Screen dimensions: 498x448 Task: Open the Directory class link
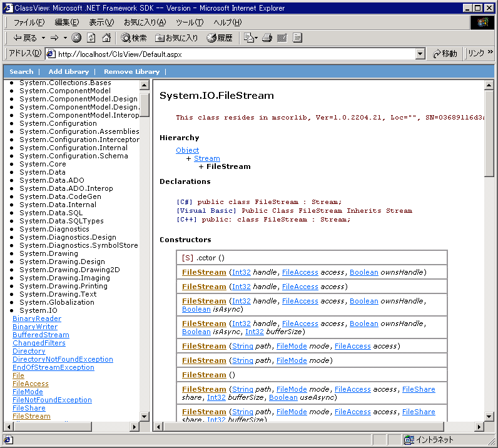(x=29, y=352)
